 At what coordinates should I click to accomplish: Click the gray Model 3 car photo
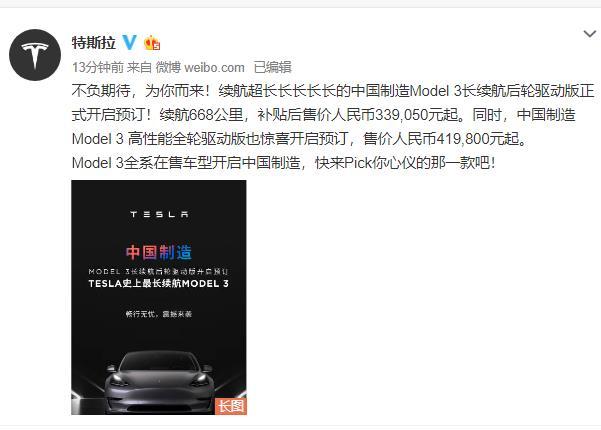pyautogui.click(x=159, y=381)
